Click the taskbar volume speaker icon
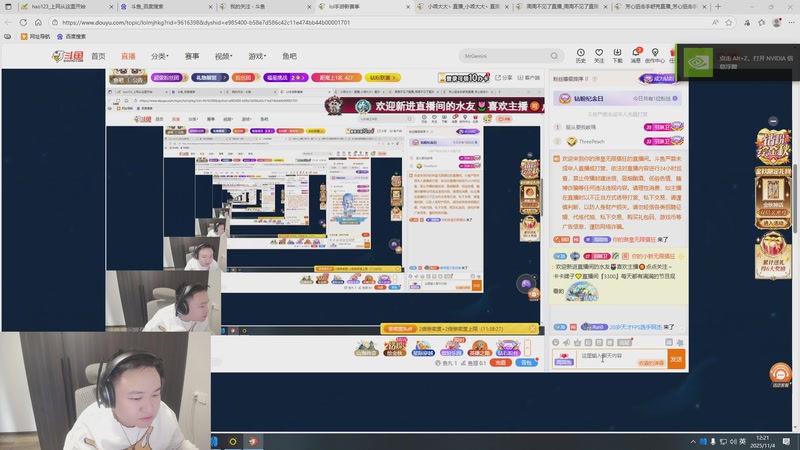Viewport: 800px width, 450px height. [733, 441]
